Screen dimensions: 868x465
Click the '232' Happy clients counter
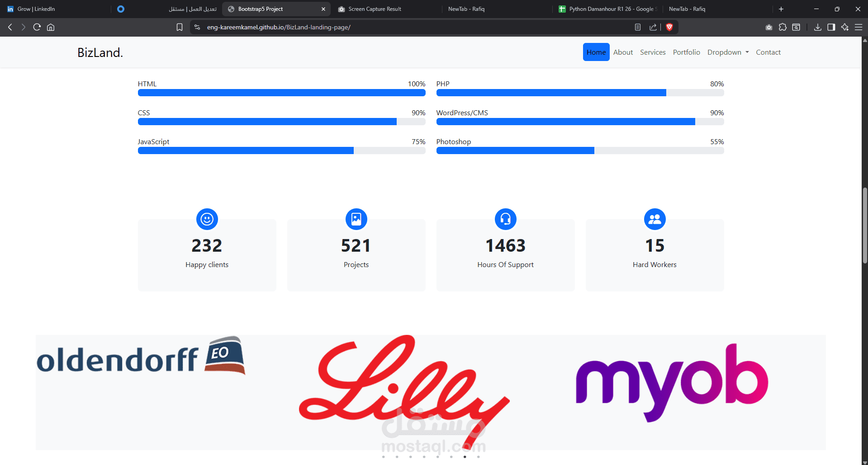click(207, 246)
